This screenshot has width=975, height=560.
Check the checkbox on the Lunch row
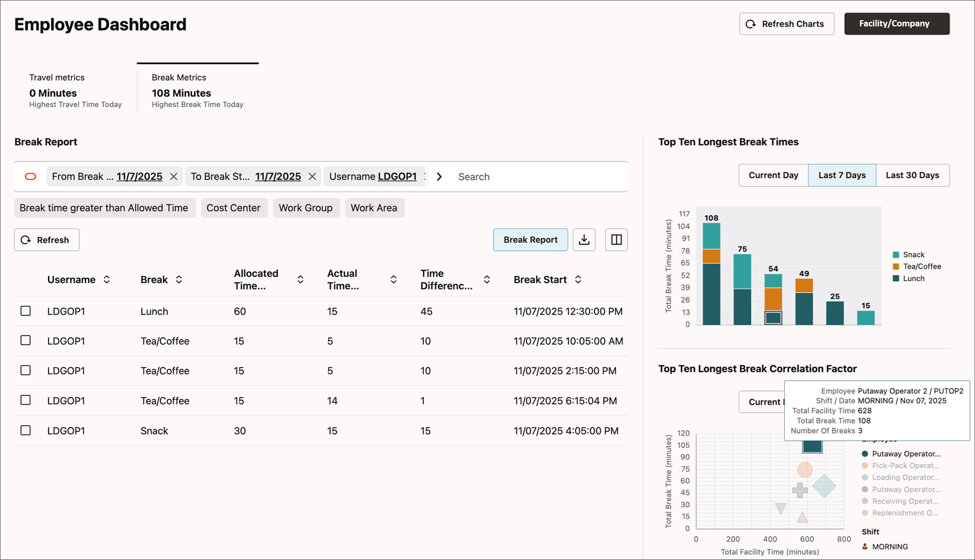26,311
